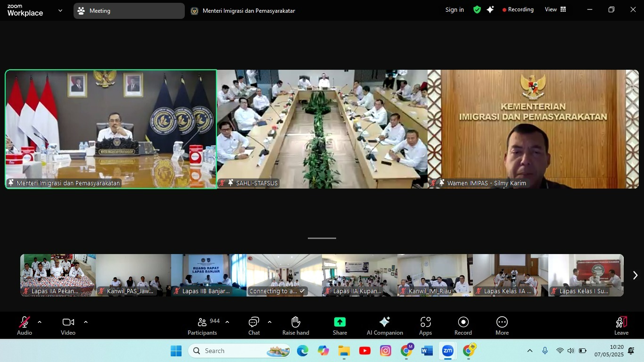This screenshot has width=644, height=362.
Task: Open the AI Companion from the toolbar
Action: click(385, 326)
